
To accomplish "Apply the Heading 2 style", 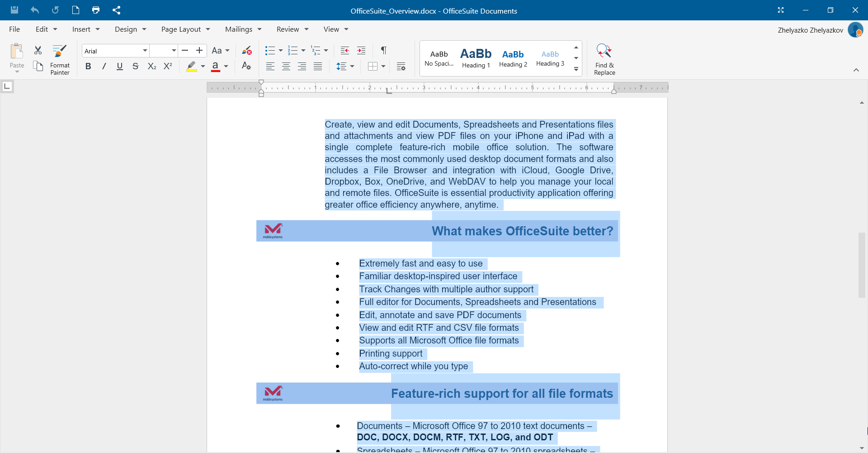I will click(513, 58).
